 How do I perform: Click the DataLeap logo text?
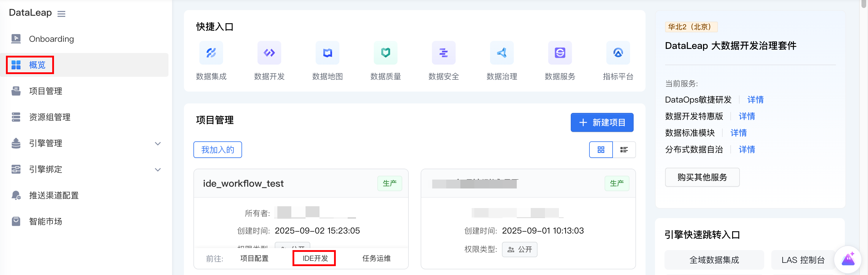[x=30, y=13]
